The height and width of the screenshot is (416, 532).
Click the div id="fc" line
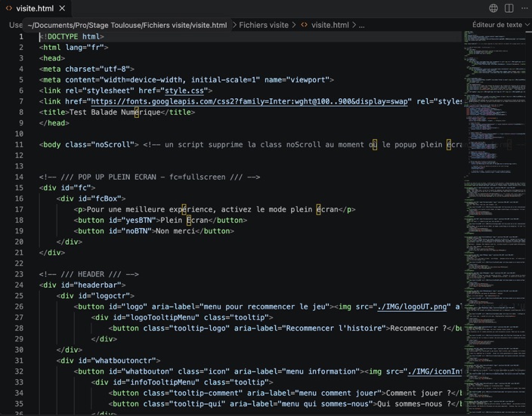pos(67,188)
